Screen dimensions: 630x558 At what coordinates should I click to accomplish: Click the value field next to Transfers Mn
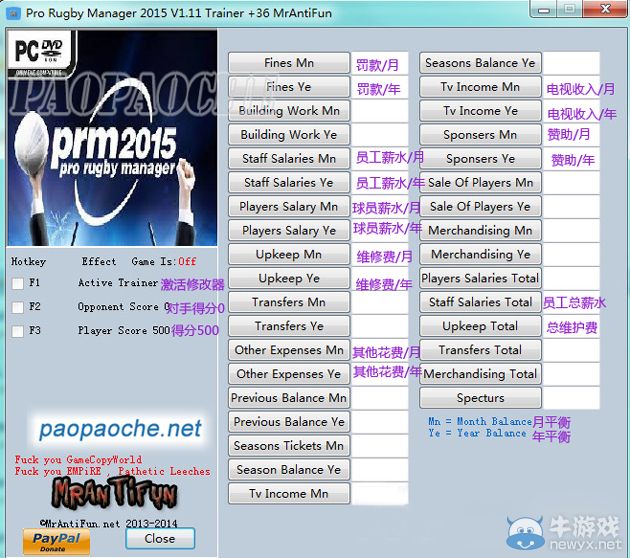click(x=380, y=302)
